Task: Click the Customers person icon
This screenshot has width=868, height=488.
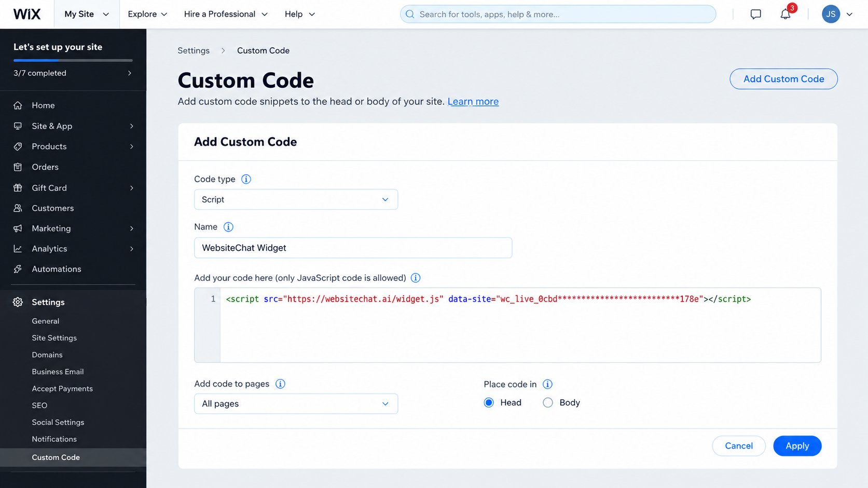Action: [x=18, y=208]
